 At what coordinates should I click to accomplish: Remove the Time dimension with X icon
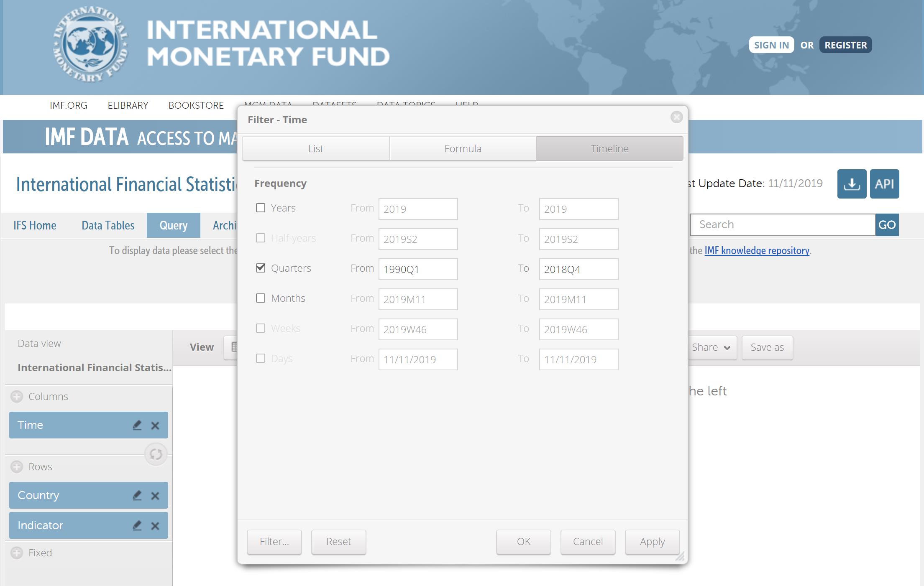pyautogui.click(x=155, y=425)
